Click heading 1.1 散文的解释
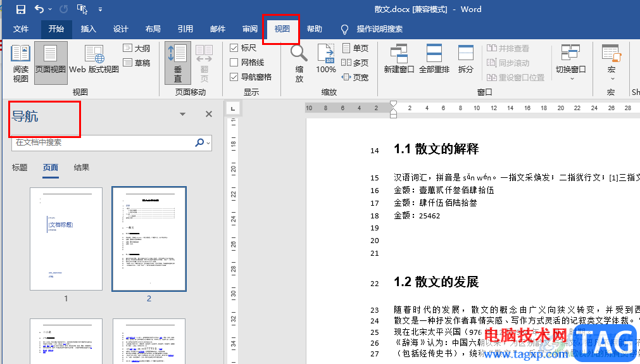 click(x=436, y=149)
